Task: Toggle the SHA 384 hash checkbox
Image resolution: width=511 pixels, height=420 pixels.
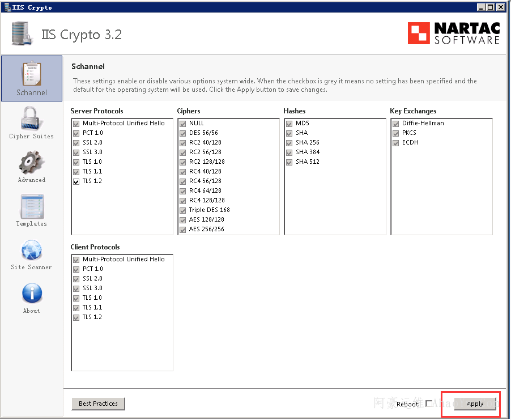Action: click(x=289, y=152)
